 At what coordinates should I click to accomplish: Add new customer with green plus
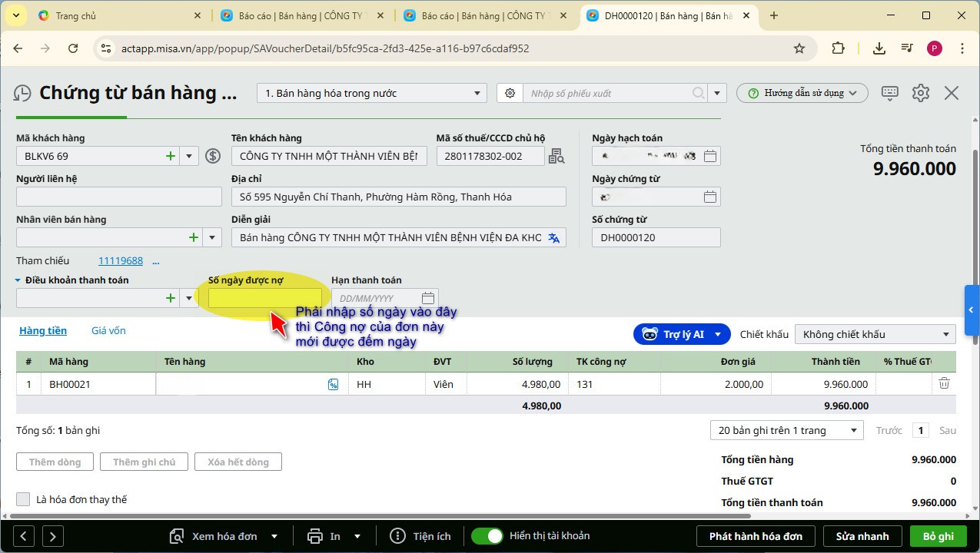171,156
